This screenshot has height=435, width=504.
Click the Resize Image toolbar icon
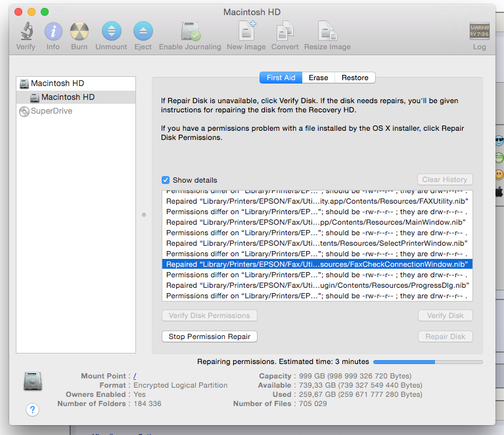click(x=327, y=31)
